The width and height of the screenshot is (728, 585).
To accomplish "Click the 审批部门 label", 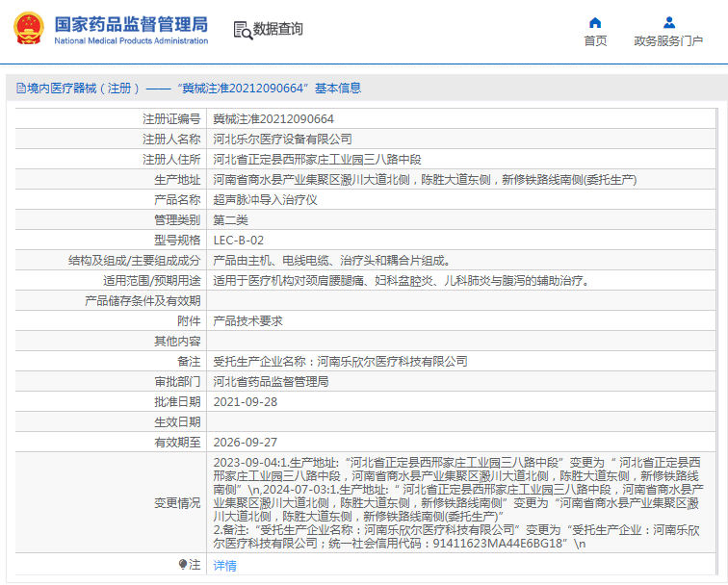I will pos(177,382).
